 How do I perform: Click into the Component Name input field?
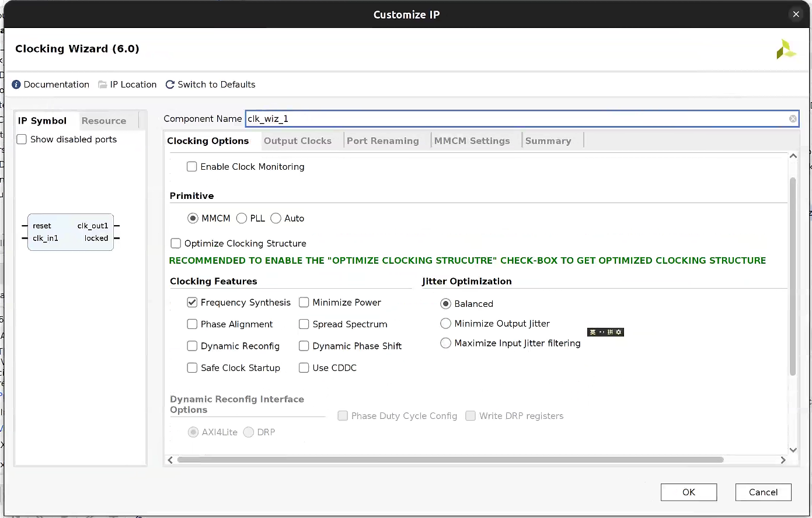coord(514,119)
